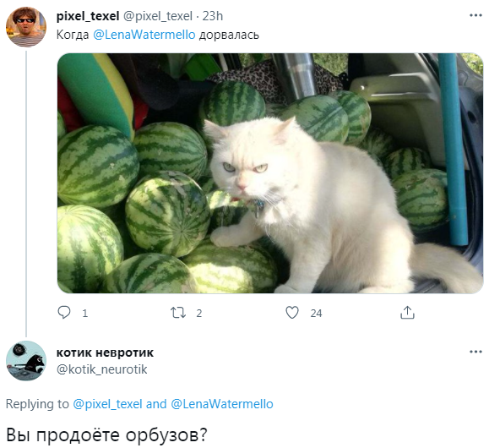Like the tweet with the heart icon

[292, 313]
